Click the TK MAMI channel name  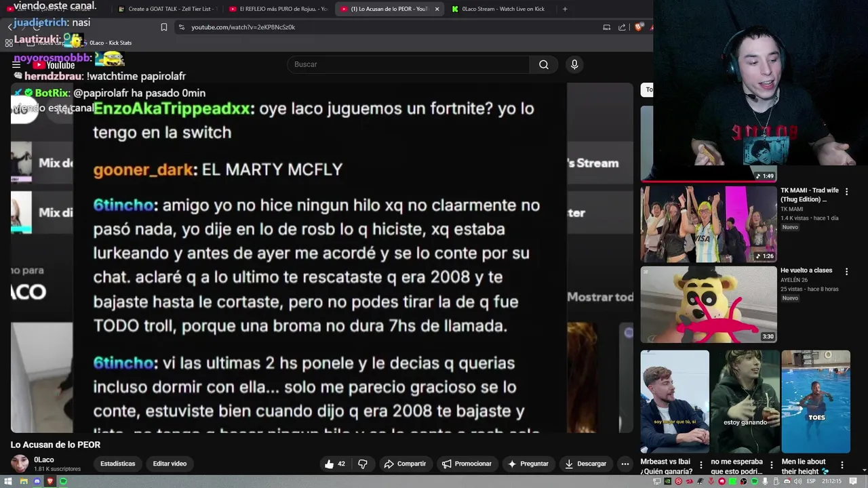[x=791, y=209]
